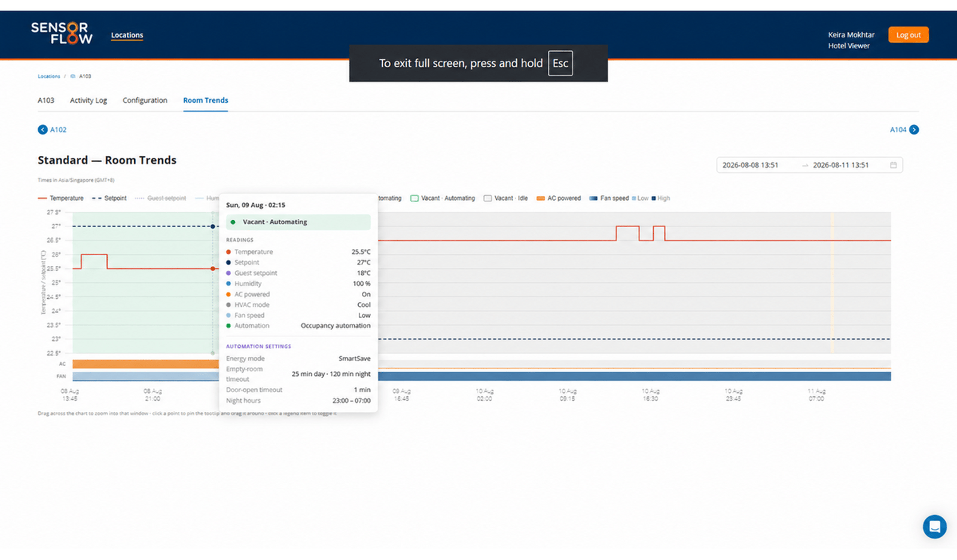
Task: Click the Esc key in fullscreen notice
Action: [560, 63]
